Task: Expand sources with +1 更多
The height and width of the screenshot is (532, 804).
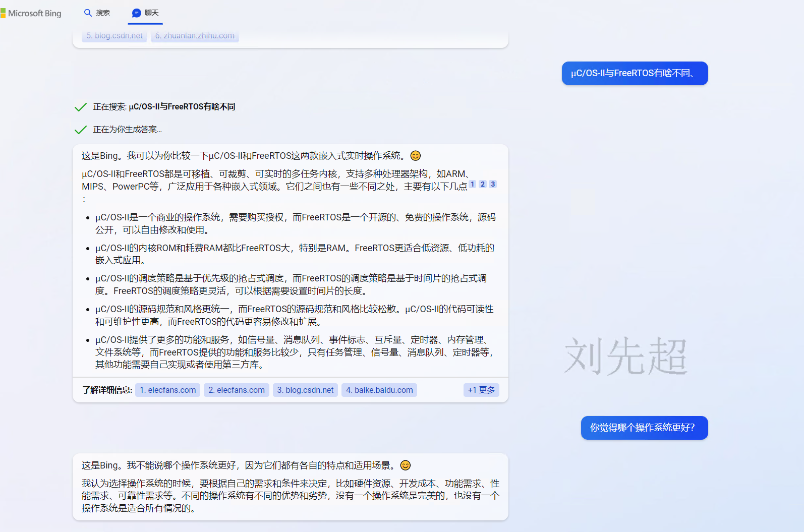Action: coord(481,390)
